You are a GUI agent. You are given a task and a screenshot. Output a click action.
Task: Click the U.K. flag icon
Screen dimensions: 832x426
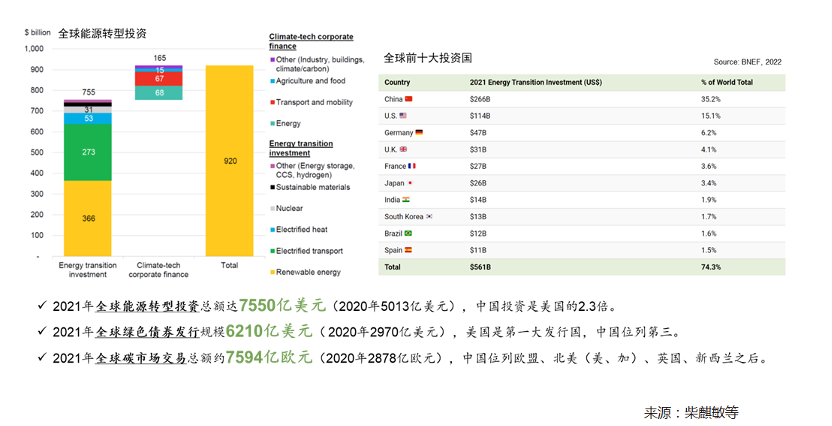click(x=404, y=149)
